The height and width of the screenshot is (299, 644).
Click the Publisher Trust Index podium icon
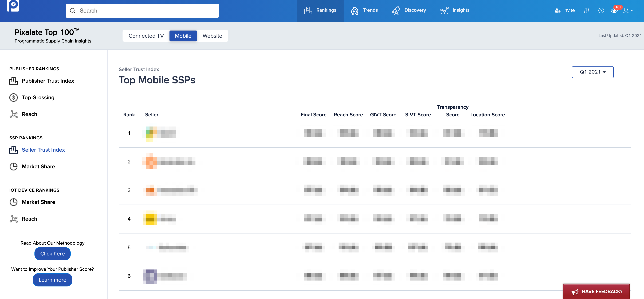pos(14,81)
